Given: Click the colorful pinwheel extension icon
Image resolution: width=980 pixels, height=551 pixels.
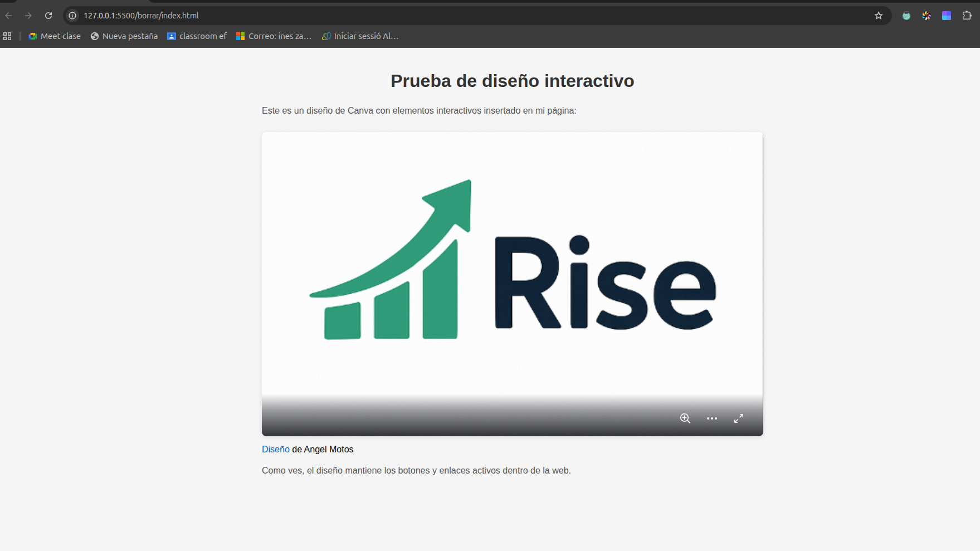Looking at the screenshot, I should pyautogui.click(x=927, y=16).
